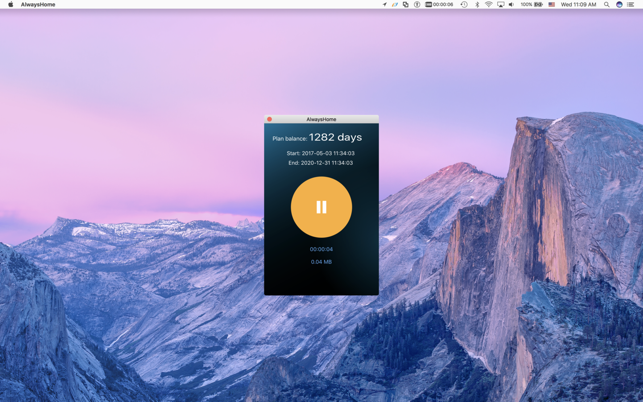Open the Bluetooth status menu
The height and width of the screenshot is (402, 643).
tap(477, 5)
